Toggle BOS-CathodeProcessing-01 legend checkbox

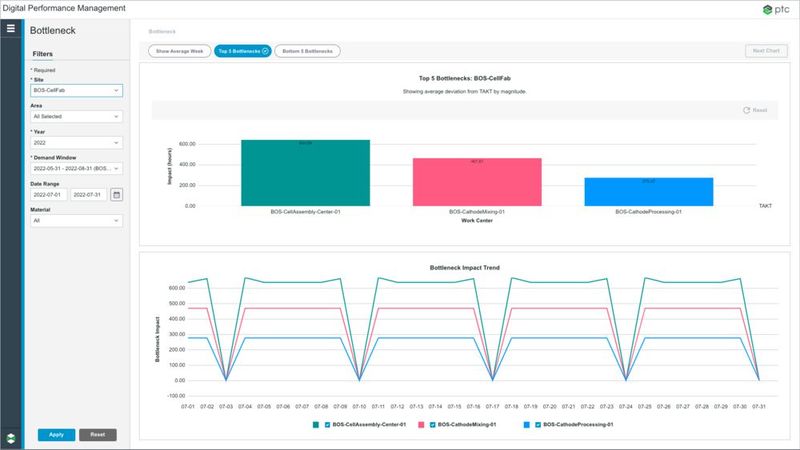click(x=538, y=425)
